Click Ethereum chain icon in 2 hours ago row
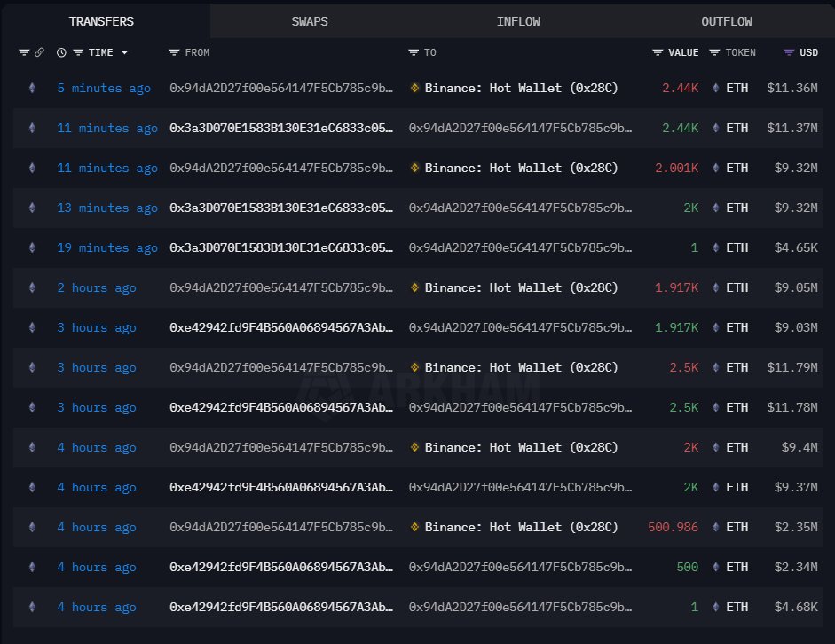This screenshot has width=835, height=644. pyautogui.click(x=32, y=287)
